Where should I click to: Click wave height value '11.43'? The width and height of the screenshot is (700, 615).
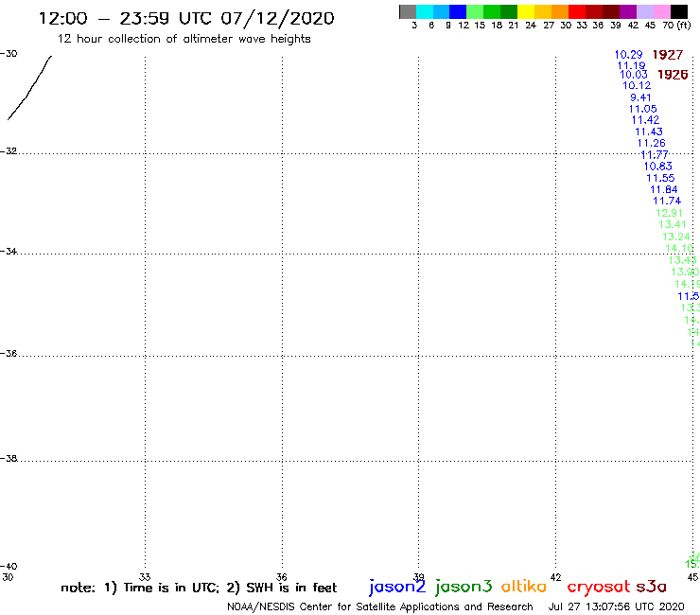tap(649, 132)
